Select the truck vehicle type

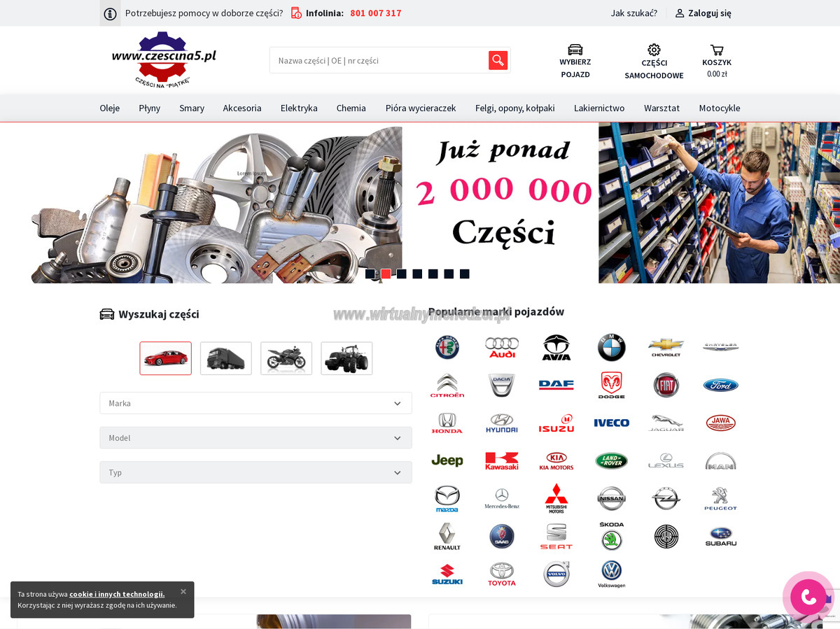coord(225,358)
